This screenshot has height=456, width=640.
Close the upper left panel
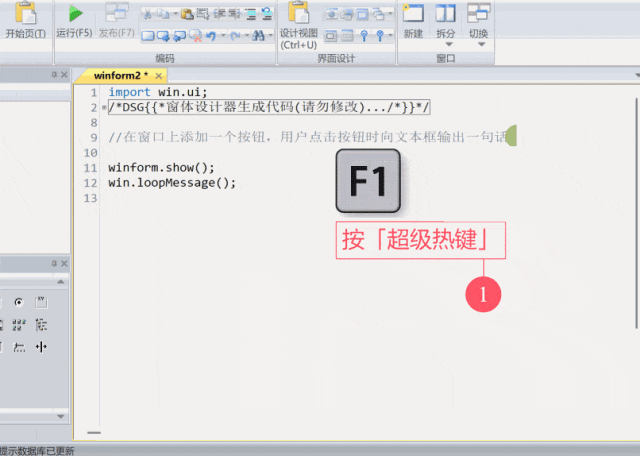[64, 75]
